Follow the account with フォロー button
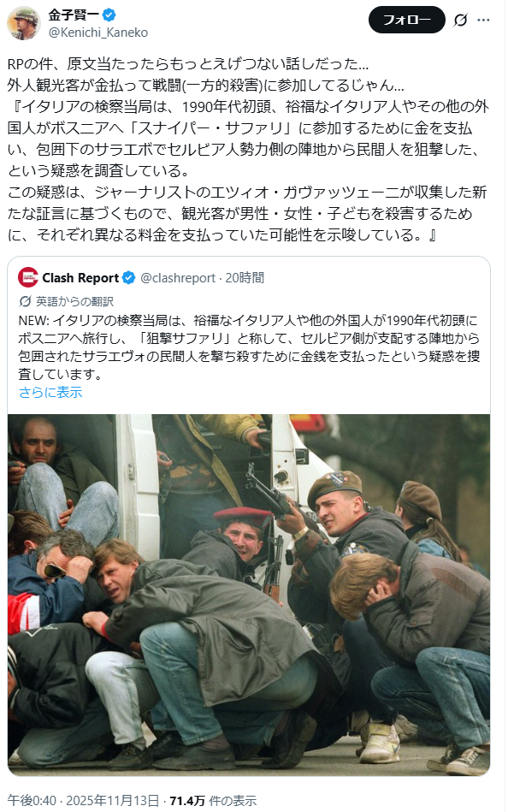 [x=406, y=20]
